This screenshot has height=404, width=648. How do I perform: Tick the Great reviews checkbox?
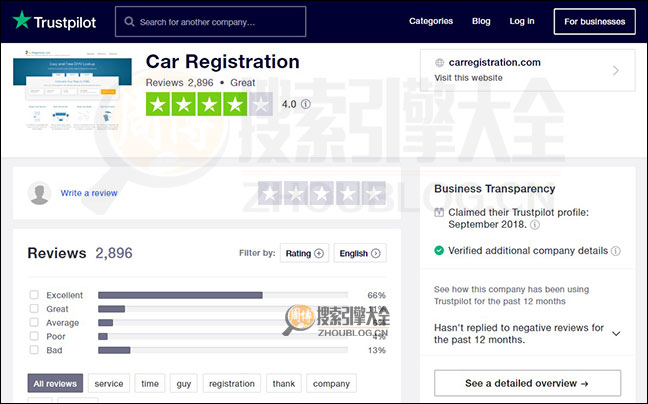[x=34, y=309]
